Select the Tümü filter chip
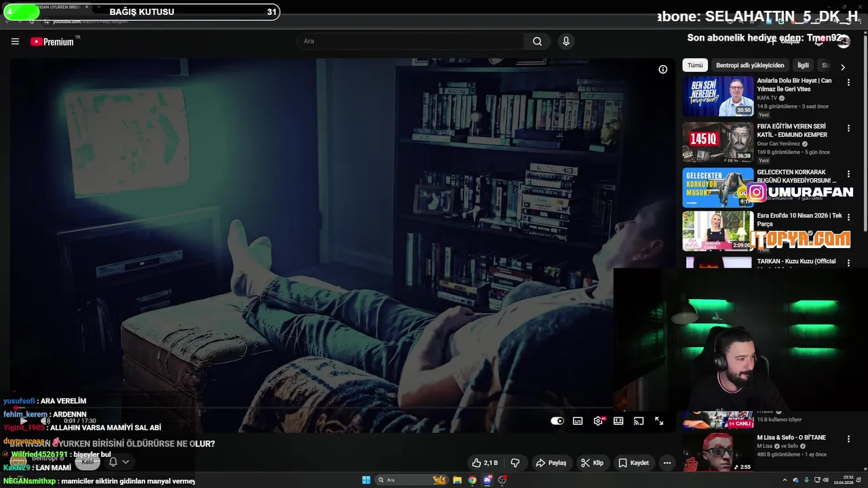The width and height of the screenshot is (868, 488). point(695,65)
